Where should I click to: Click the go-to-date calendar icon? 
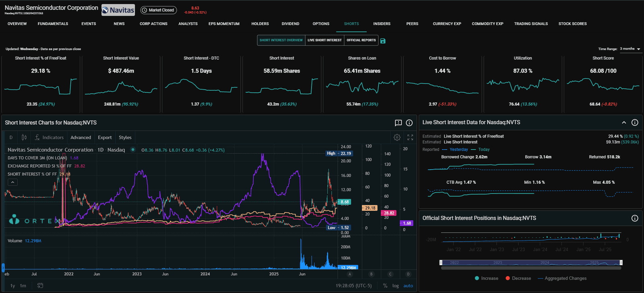tap(40, 286)
